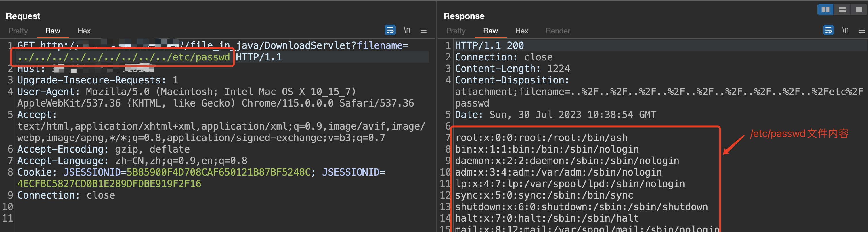Click 'Accept-Encoding: gzip, deflate' line

tap(104, 149)
